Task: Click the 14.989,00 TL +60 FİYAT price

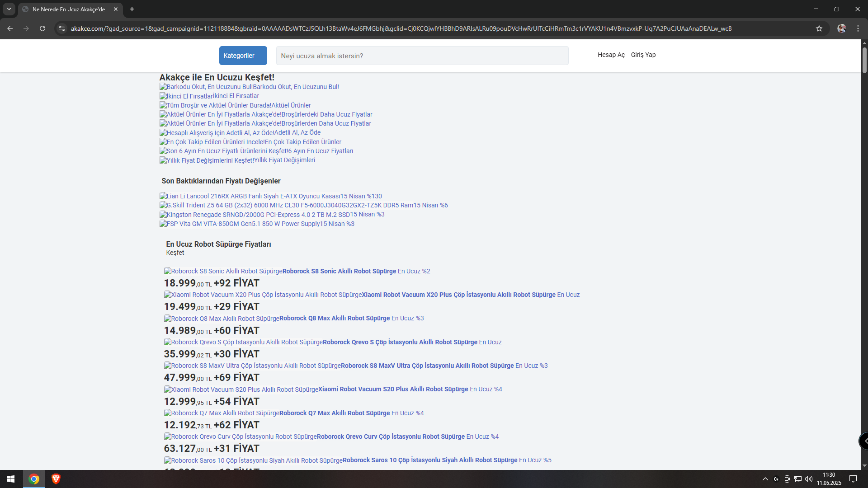Action: tap(212, 330)
